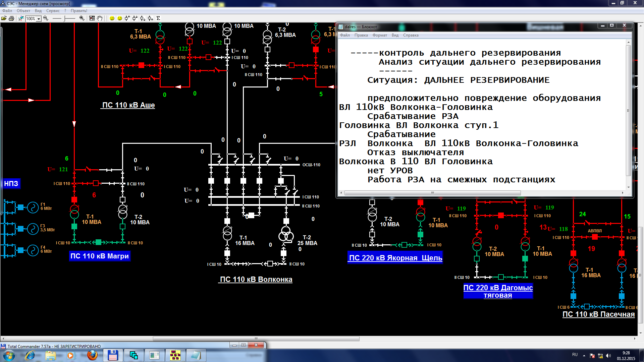Click the zoom out magnifier icon
The height and width of the screenshot is (362, 644).
click(x=46, y=18)
